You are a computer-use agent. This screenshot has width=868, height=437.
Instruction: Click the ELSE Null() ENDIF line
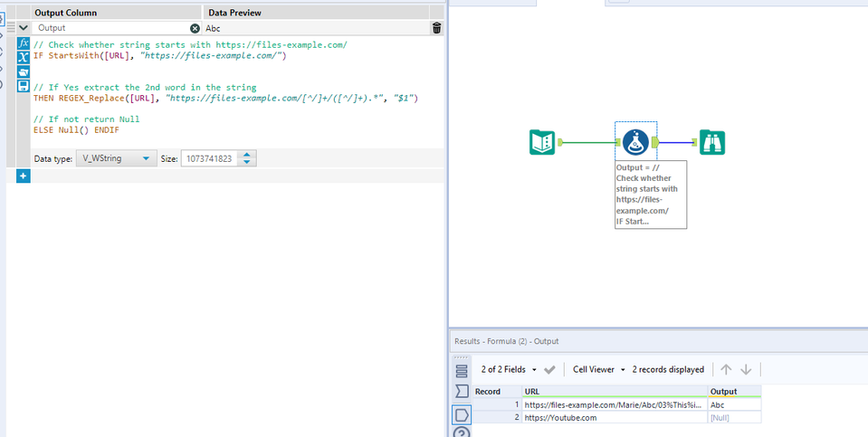[x=76, y=130]
